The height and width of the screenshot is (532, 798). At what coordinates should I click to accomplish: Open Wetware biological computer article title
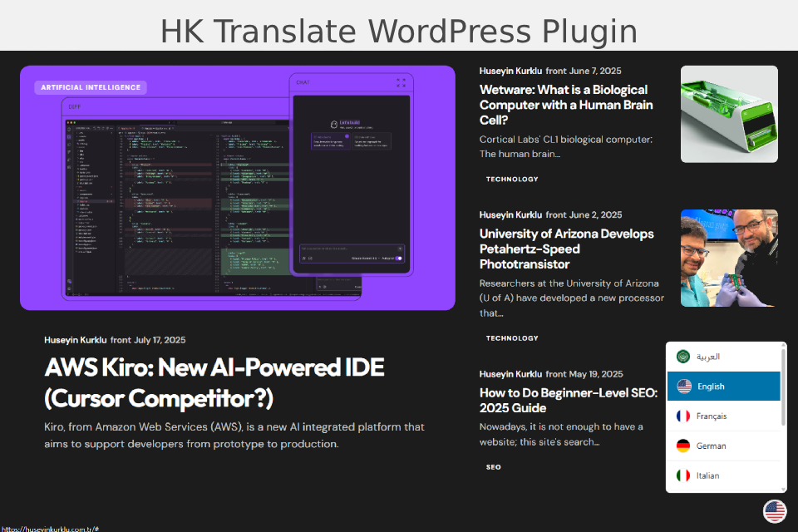566,105
